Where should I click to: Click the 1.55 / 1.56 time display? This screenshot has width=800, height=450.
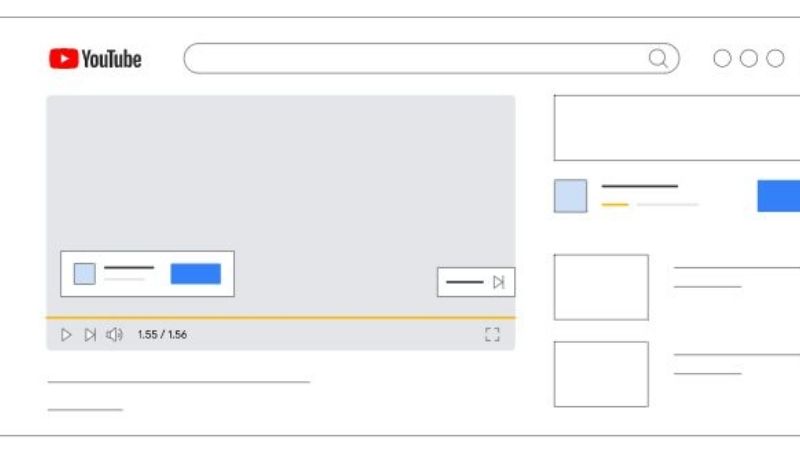click(162, 335)
